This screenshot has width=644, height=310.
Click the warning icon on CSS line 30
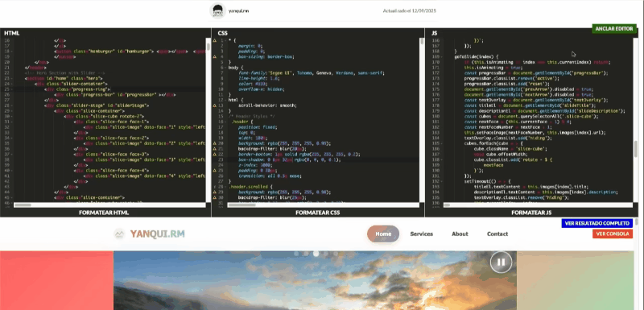[215, 197]
